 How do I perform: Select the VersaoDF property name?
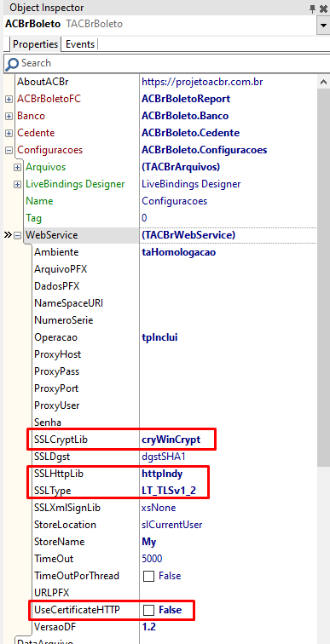(x=55, y=627)
